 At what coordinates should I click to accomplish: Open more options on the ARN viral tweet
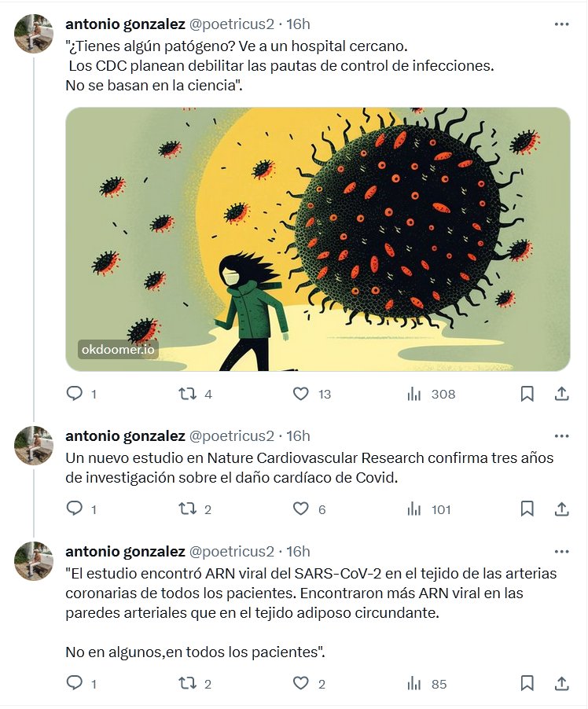[x=561, y=552]
